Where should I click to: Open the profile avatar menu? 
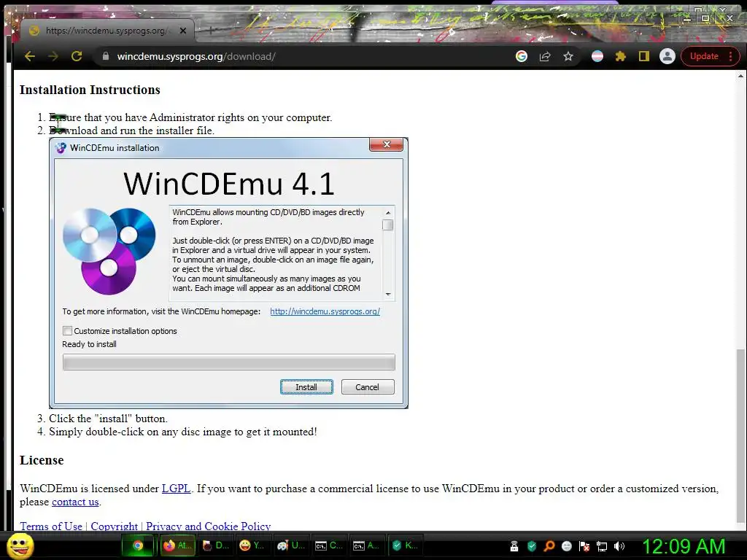pos(667,56)
